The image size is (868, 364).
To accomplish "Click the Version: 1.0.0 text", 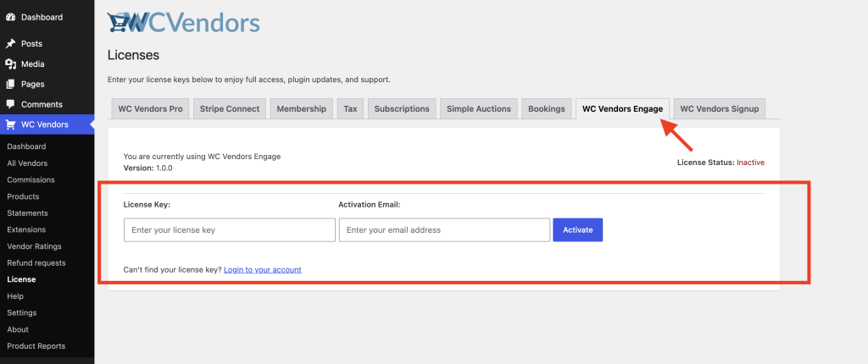I will point(148,168).
